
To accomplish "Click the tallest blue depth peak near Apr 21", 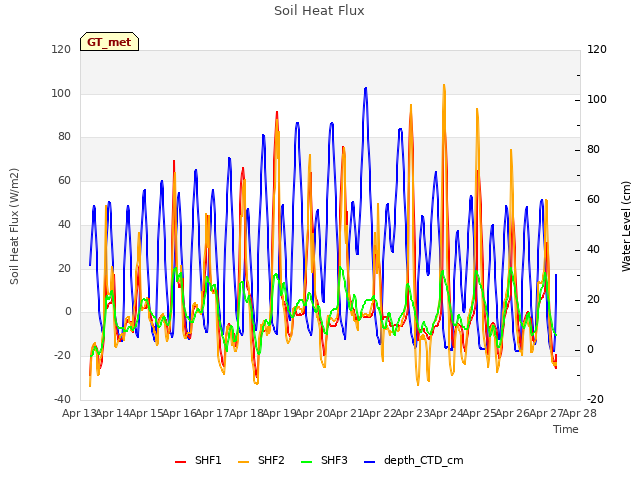I will click(366, 88).
